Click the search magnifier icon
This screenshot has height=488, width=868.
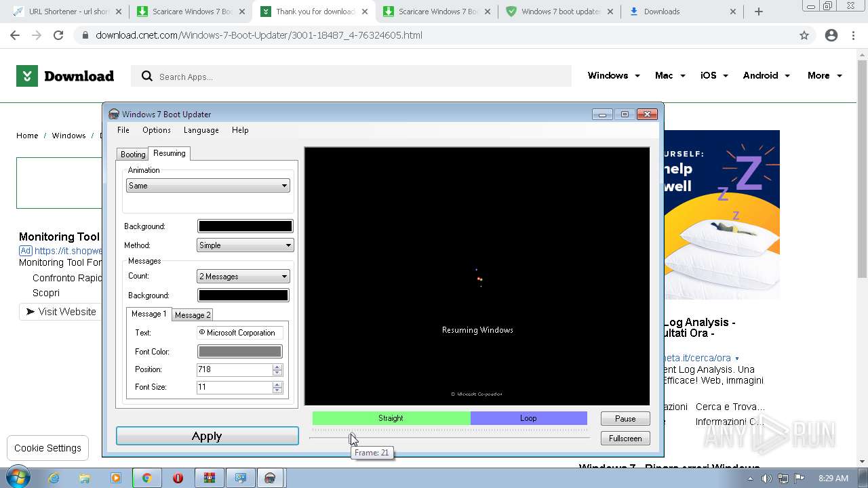point(146,77)
